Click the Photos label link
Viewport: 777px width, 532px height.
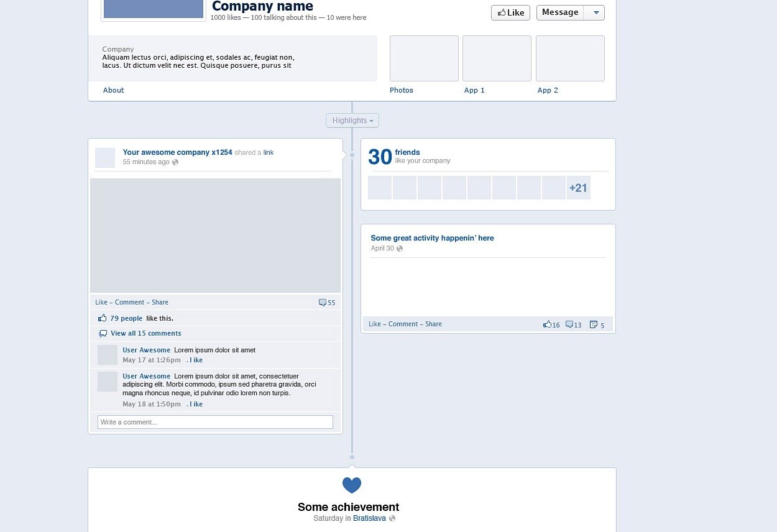click(402, 90)
